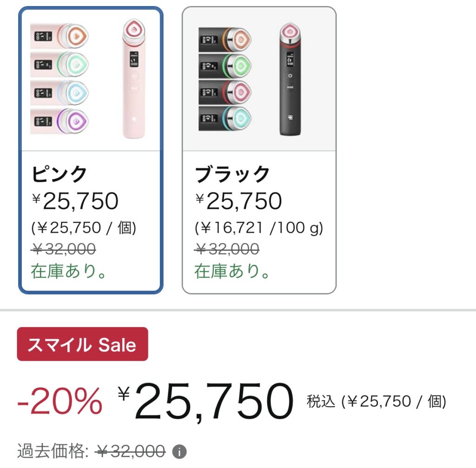This screenshot has width=476, height=468.
Task: Select the ピンク color option label
Action: click(59, 174)
